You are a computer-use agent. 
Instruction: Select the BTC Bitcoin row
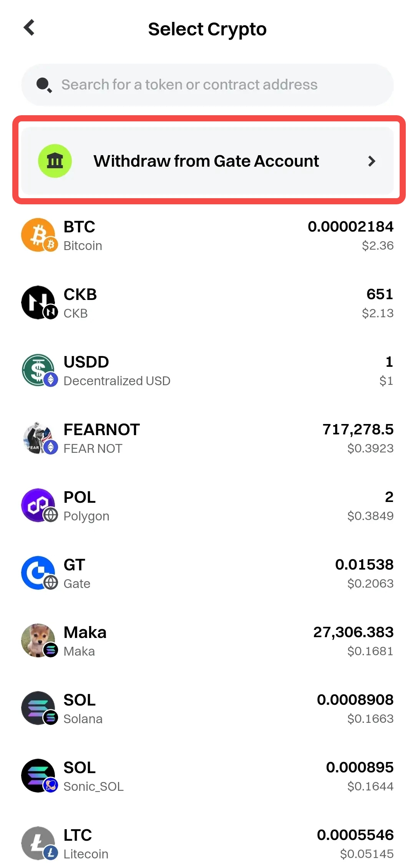tap(207, 235)
